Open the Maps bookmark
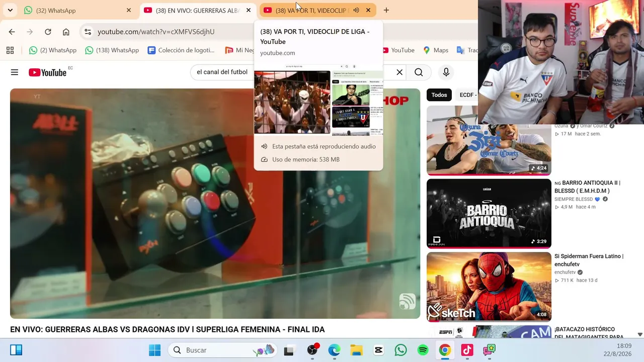This screenshot has height=362, width=644. [436, 50]
